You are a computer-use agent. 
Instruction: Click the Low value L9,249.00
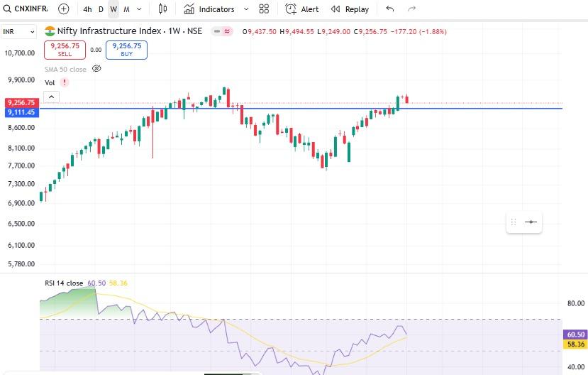[334, 32]
